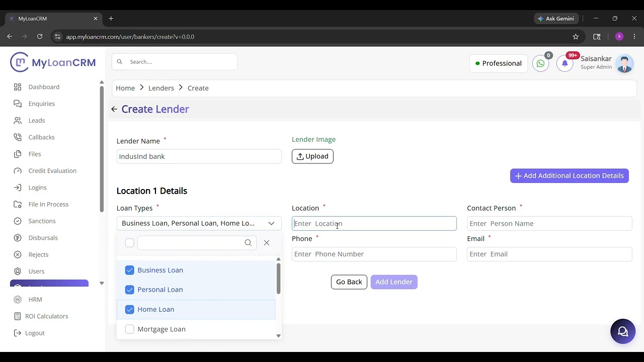The image size is (644, 362).
Task: Reload the page in the browser
Action: [40, 37]
